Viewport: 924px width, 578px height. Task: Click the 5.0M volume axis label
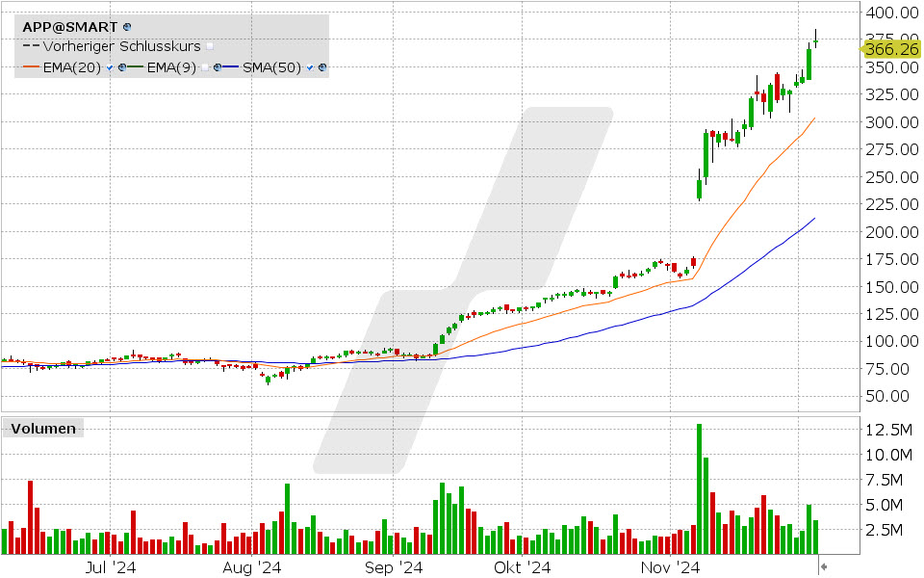point(884,505)
